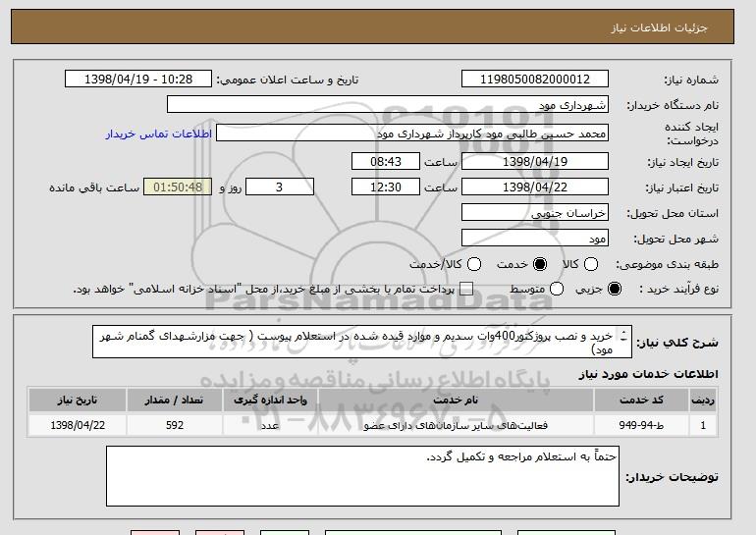Select the کالا/خدمت radio button
This screenshot has width=756, height=535.
474,264
